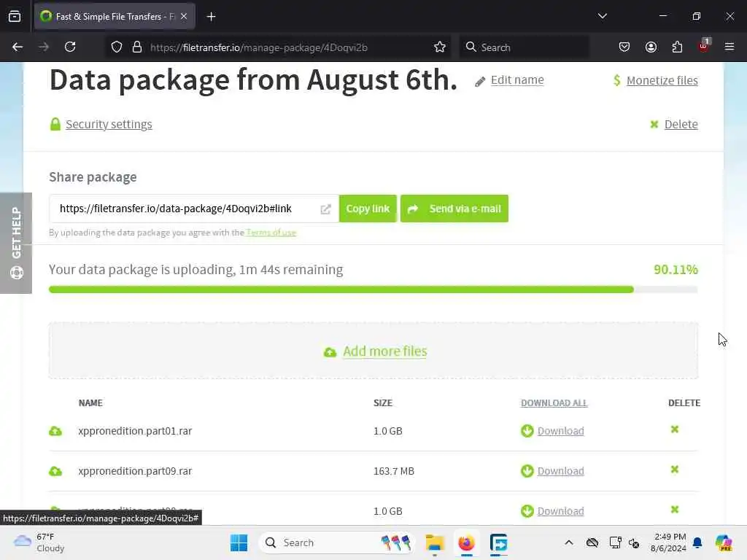Show hidden system tray icons chevron
The image size is (747, 560).
pos(569,542)
